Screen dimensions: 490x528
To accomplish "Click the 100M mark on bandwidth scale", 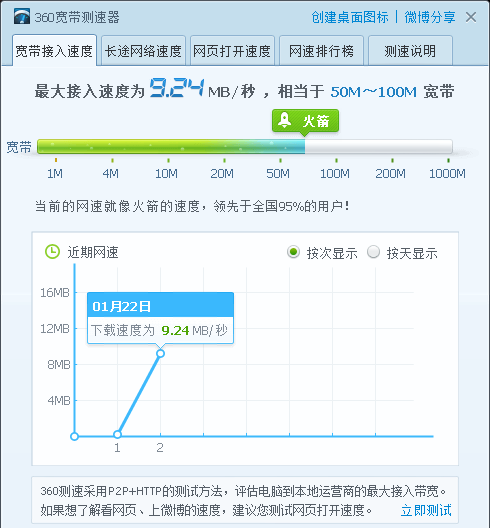I will tap(335, 173).
